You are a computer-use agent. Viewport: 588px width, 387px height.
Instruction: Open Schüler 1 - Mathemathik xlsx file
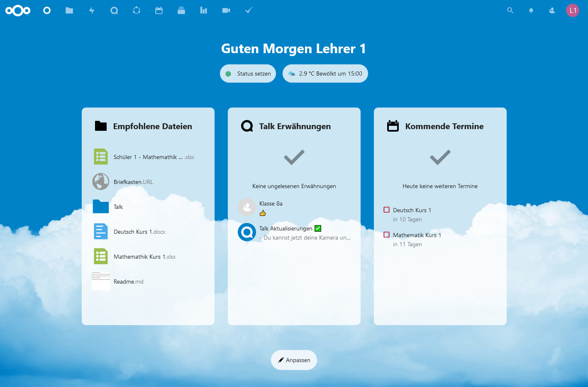(x=148, y=157)
